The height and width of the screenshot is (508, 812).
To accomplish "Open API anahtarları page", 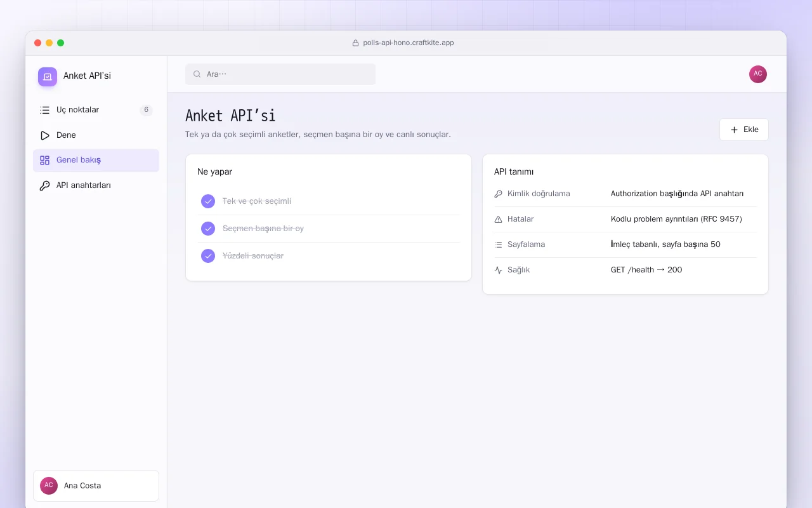I will pyautogui.click(x=96, y=185).
